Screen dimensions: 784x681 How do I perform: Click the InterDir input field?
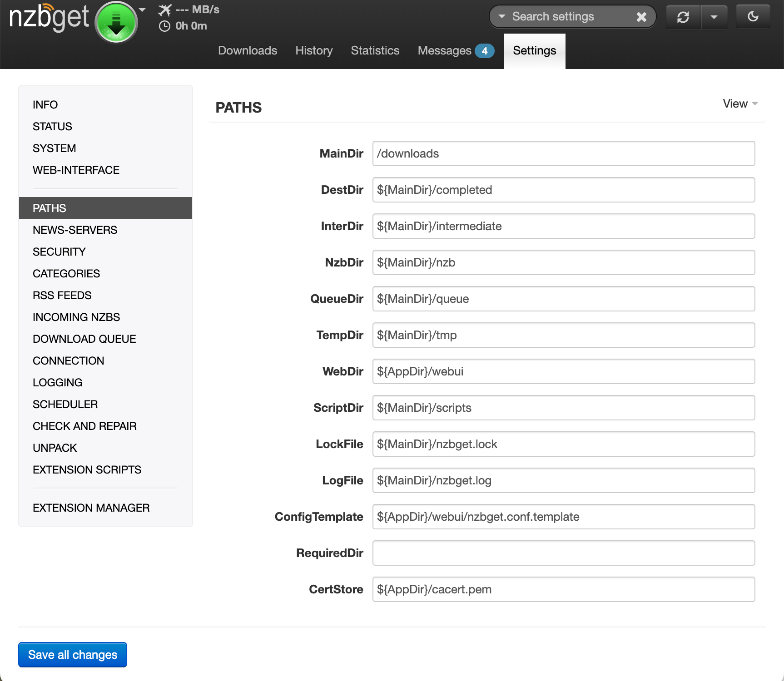[564, 226]
